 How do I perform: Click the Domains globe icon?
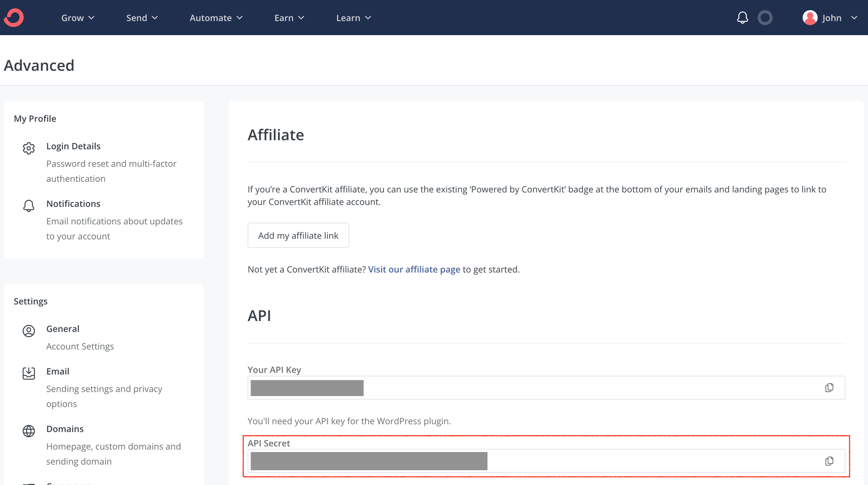28,431
